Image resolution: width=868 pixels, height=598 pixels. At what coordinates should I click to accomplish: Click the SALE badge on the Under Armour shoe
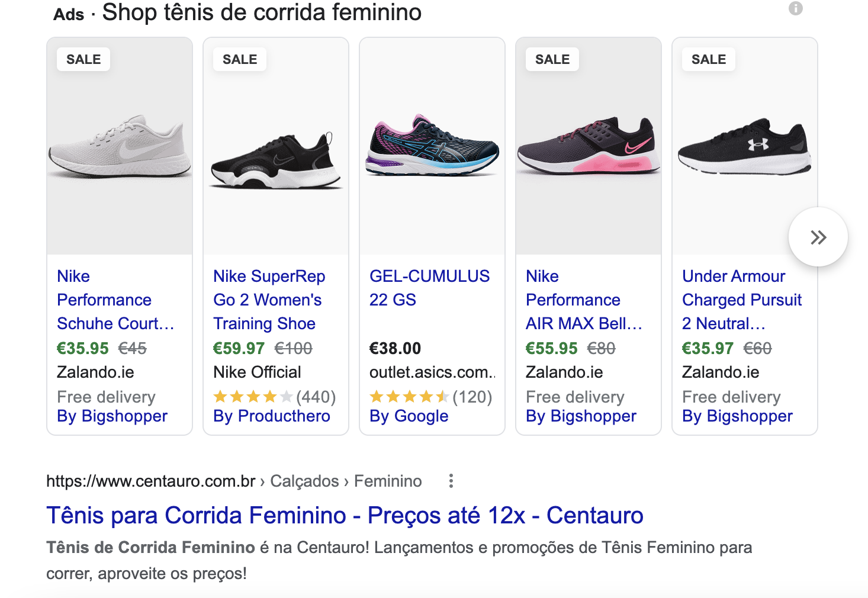708,59
